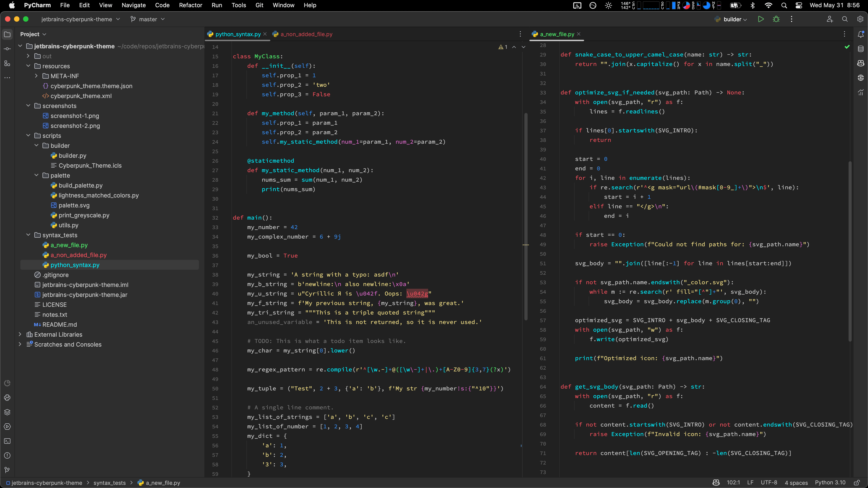This screenshot has width=868, height=488.
Task: Toggle macOS Control Center in menu bar
Action: point(799,5)
